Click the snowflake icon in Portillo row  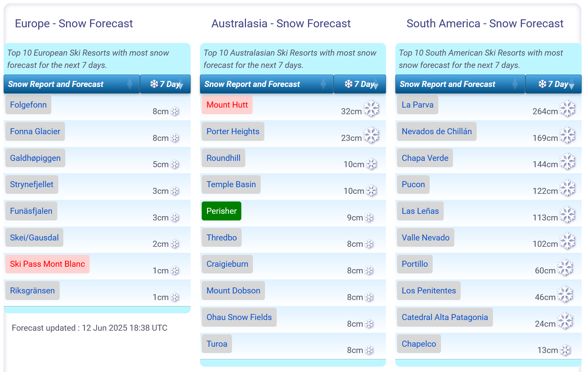(565, 268)
